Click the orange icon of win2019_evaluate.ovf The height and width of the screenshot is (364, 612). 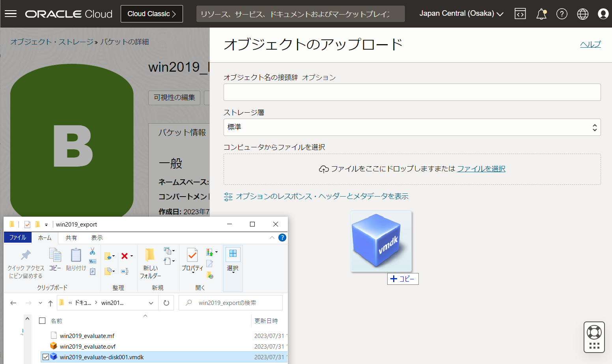(54, 346)
